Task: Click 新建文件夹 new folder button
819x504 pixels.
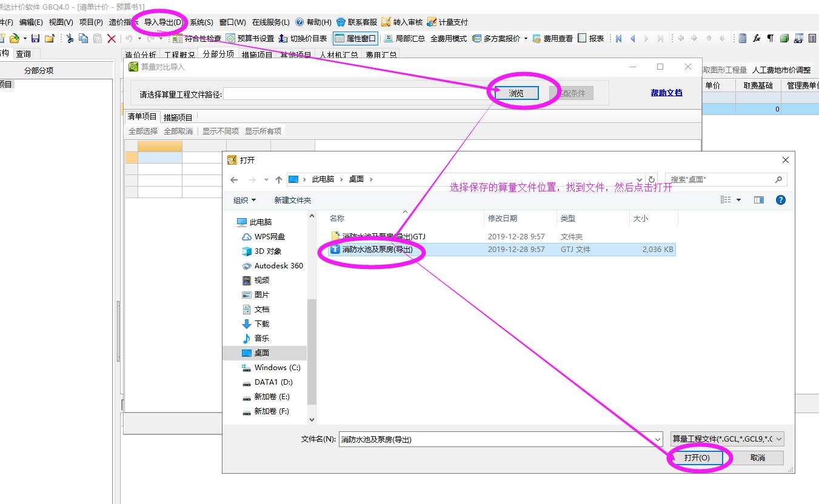Action: click(292, 200)
